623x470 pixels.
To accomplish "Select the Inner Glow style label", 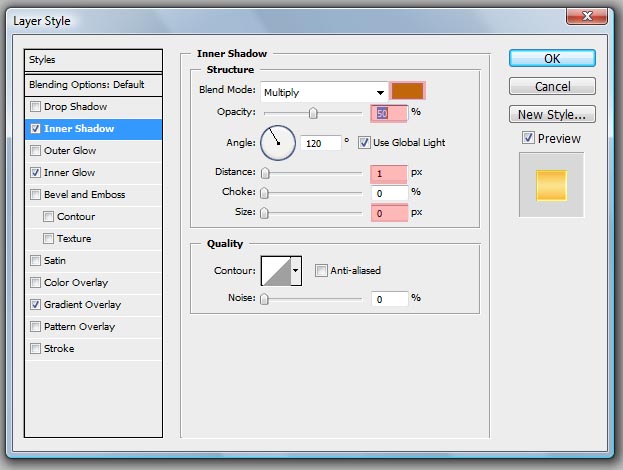I will tap(70, 172).
